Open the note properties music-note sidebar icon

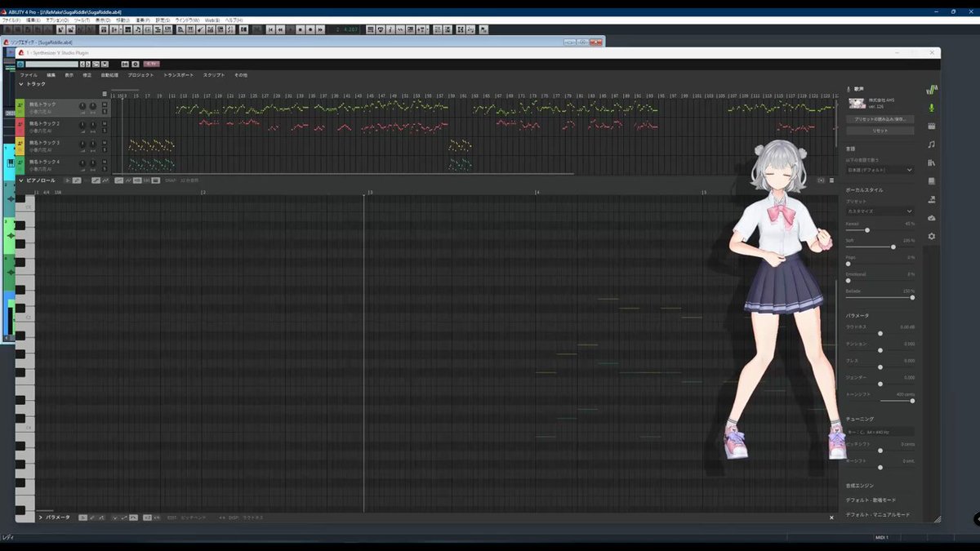click(932, 144)
